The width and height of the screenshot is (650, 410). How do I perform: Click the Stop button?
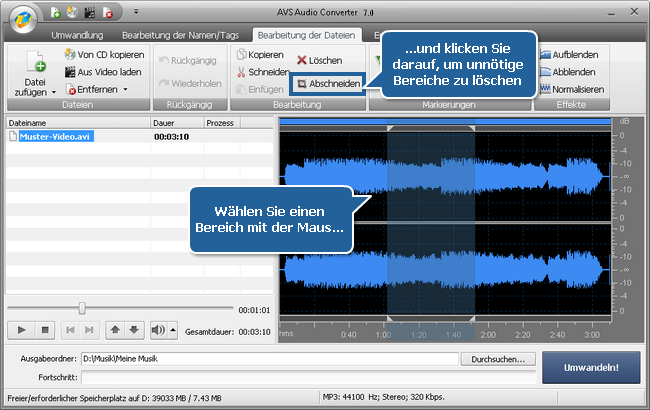point(45,330)
